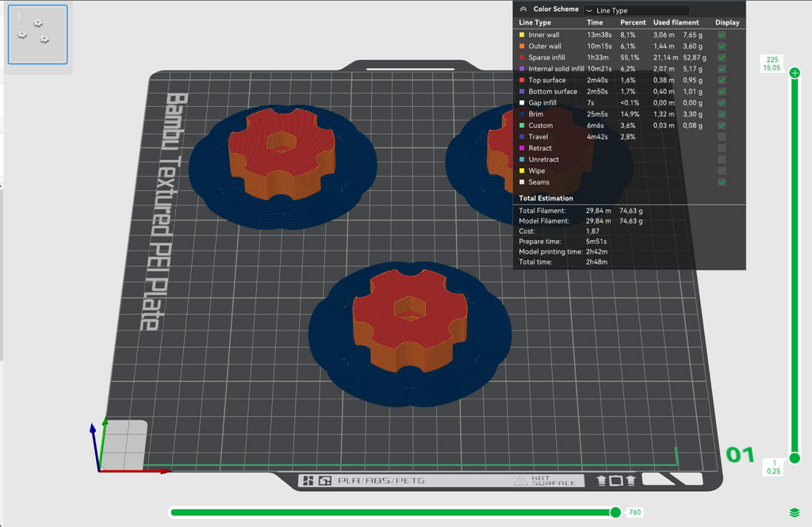Image resolution: width=812 pixels, height=527 pixels.
Task: Click the Wipe yellow color swatch
Action: [x=522, y=171]
